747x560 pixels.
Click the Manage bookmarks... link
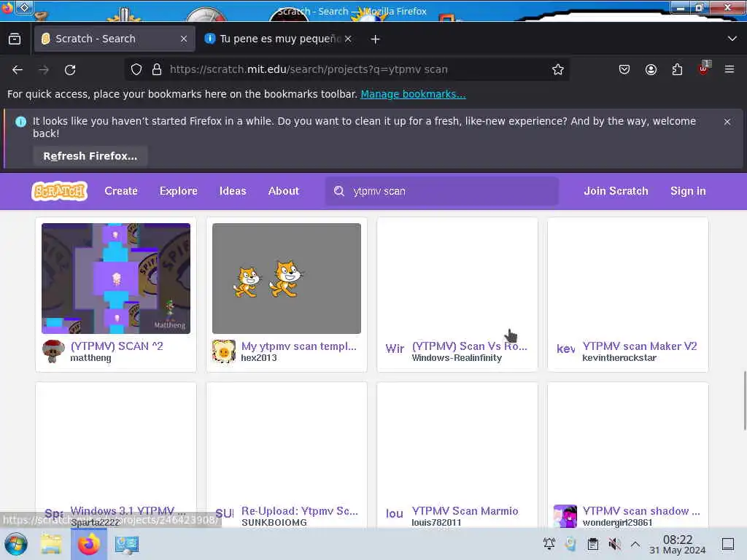click(413, 94)
